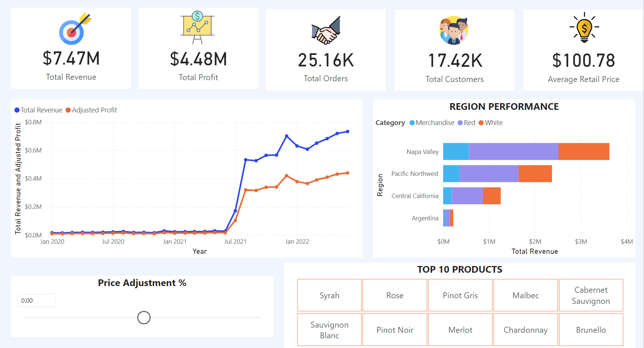Click the Price Adjustment slider handle

pyautogui.click(x=144, y=318)
